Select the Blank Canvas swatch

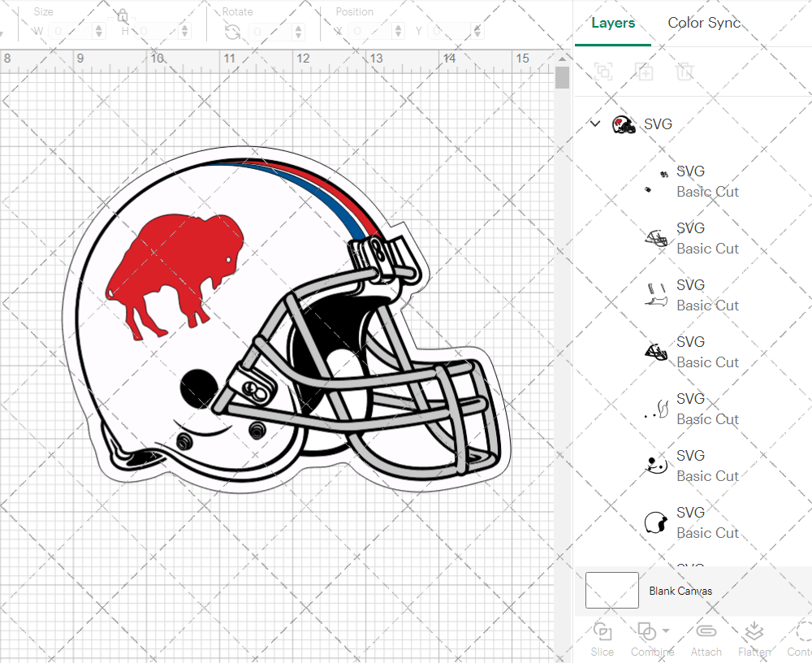[612, 591]
